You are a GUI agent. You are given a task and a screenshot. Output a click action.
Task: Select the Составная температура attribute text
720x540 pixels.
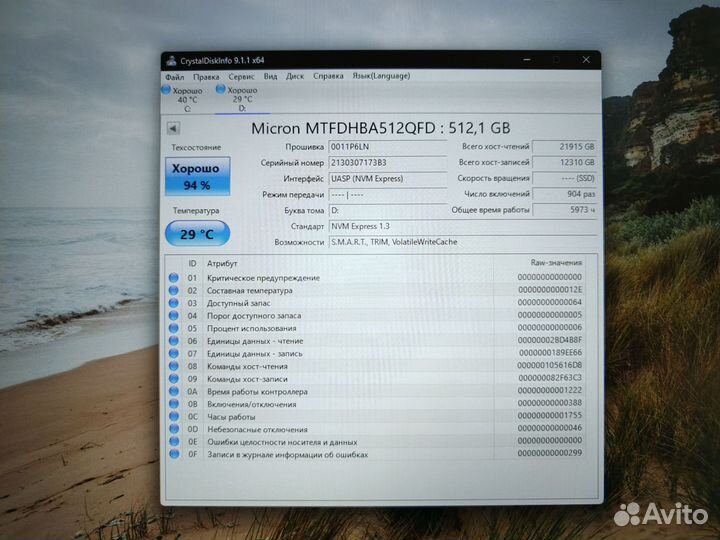pos(249,291)
